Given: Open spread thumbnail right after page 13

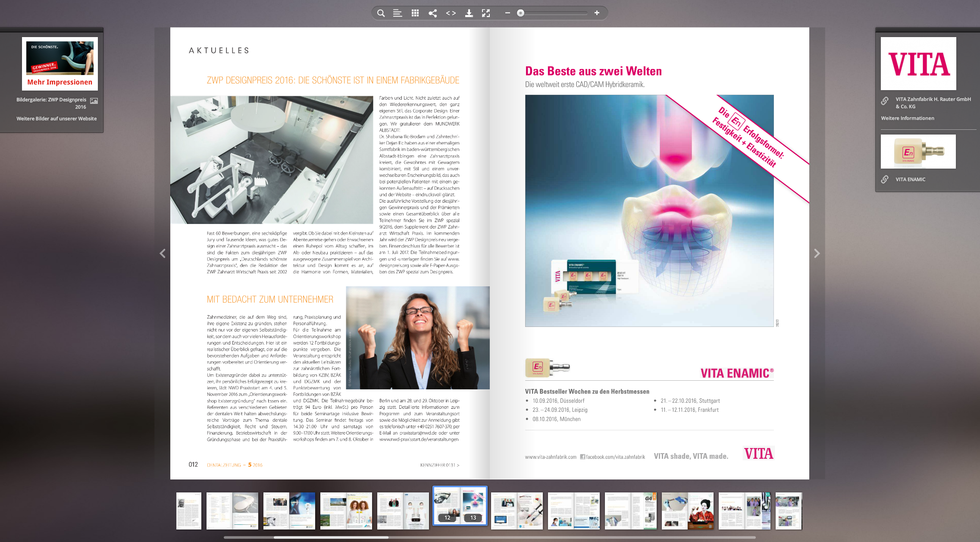Looking at the screenshot, I should pyautogui.click(x=517, y=511).
